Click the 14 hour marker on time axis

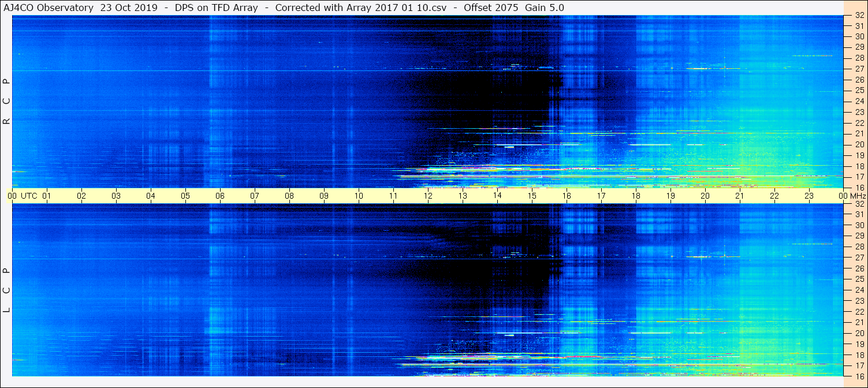point(497,196)
